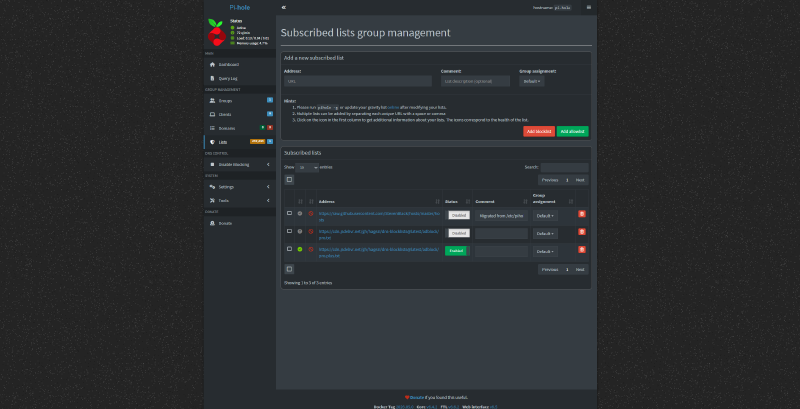800x409 pixels.
Task: Toggle Disabled status of StevenBlack hosts list
Action: [458, 216]
